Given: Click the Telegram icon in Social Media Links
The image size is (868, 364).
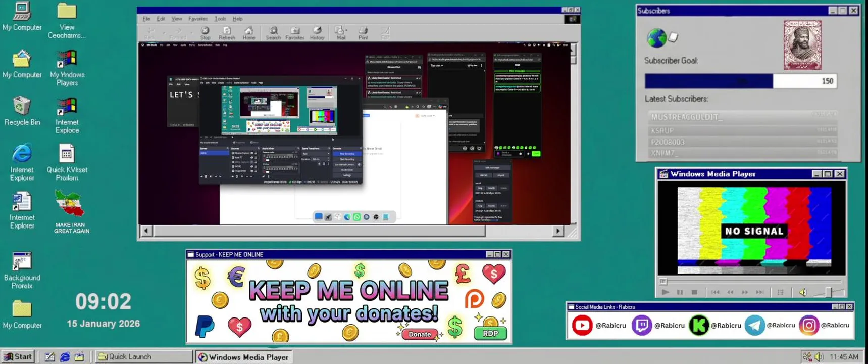Looking at the screenshot, I should pos(755,325).
